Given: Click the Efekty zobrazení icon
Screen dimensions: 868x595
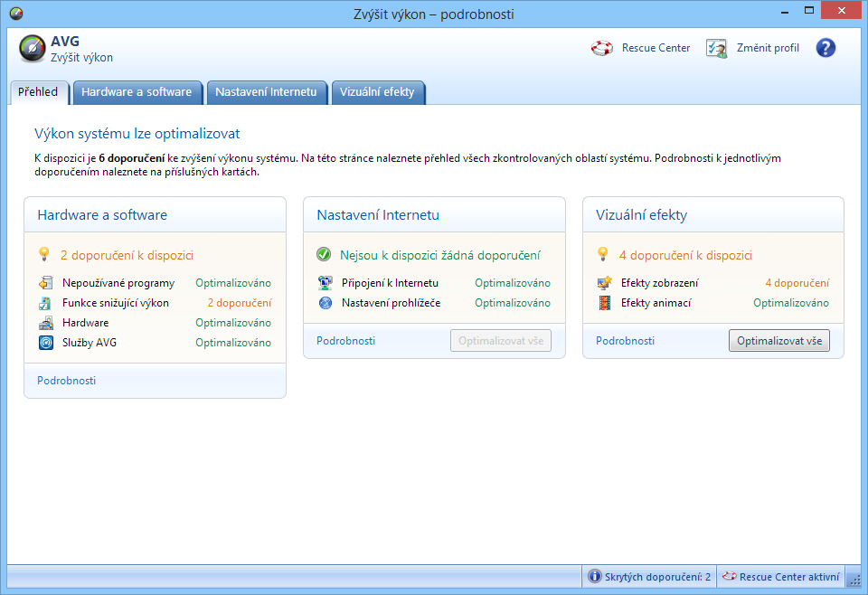Looking at the screenshot, I should [603, 283].
